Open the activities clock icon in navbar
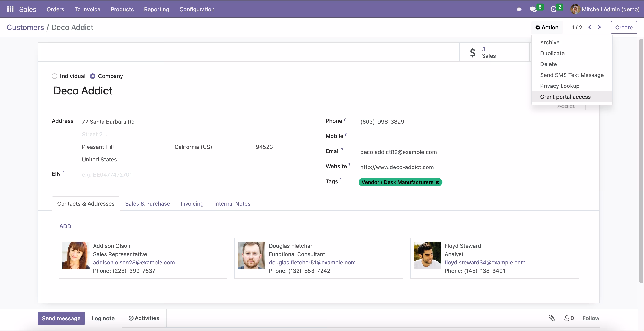 [553, 9]
